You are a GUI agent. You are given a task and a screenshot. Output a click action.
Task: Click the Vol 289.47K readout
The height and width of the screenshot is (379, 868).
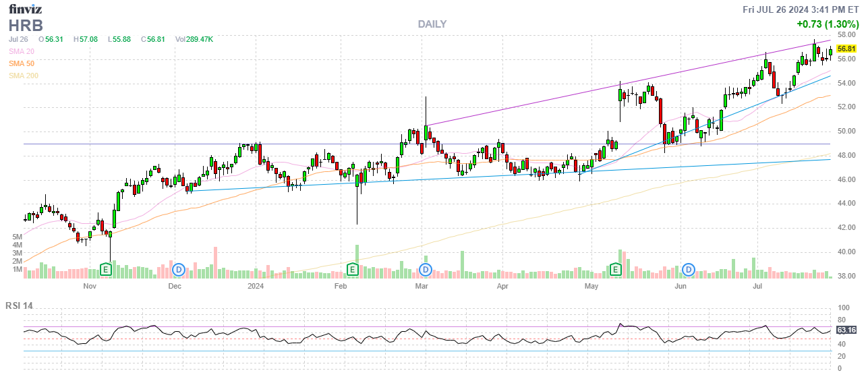[x=194, y=39]
